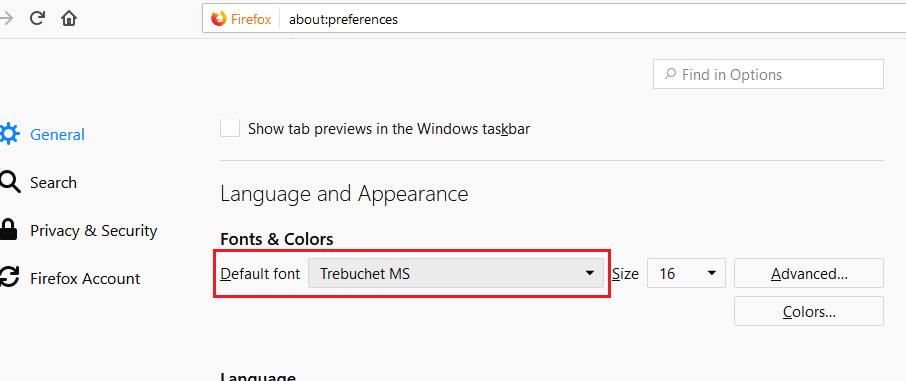The image size is (906, 381).
Task: Click the forward navigation arrow
Action: pyautogui.click(x=7, y=19)
